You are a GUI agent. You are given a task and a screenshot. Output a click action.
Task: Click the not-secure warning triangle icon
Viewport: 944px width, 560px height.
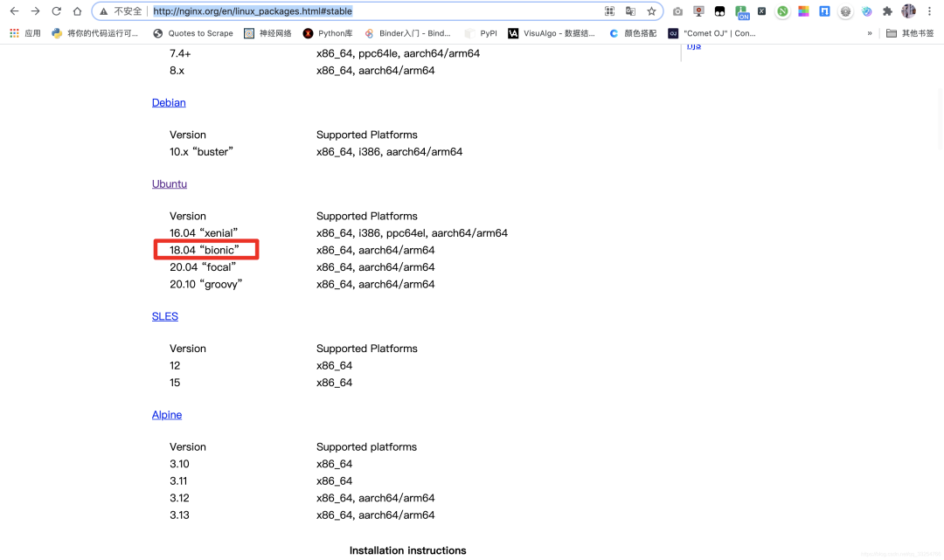(x=103, y=11)
